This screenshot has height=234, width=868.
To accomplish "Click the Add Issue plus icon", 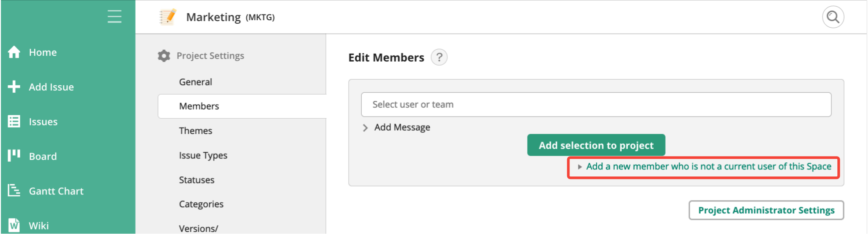I will (14, 87).
